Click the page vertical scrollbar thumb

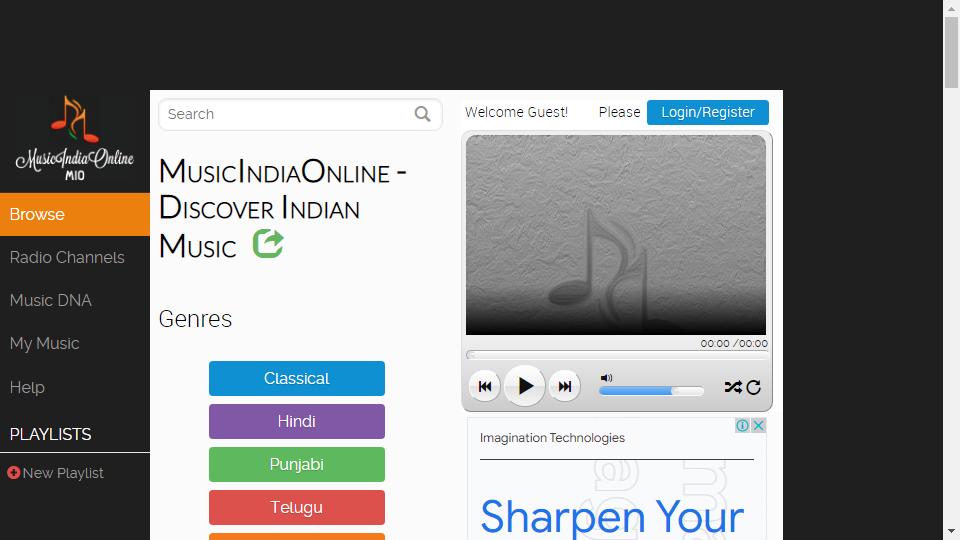(x=951, y=53)
